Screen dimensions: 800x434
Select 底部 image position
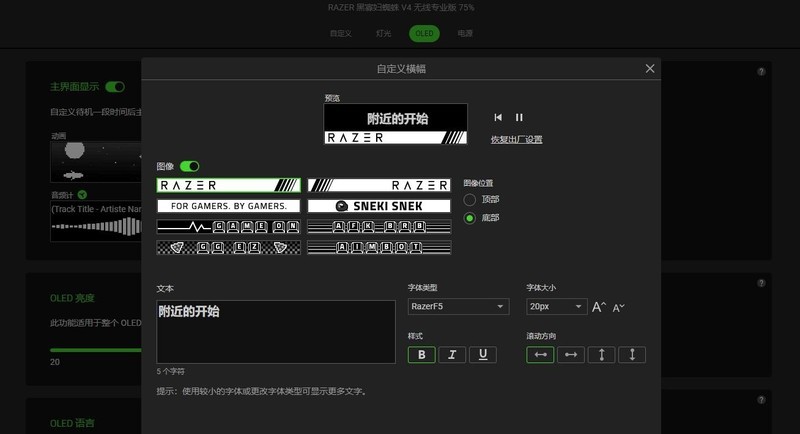tap(469, 218)
